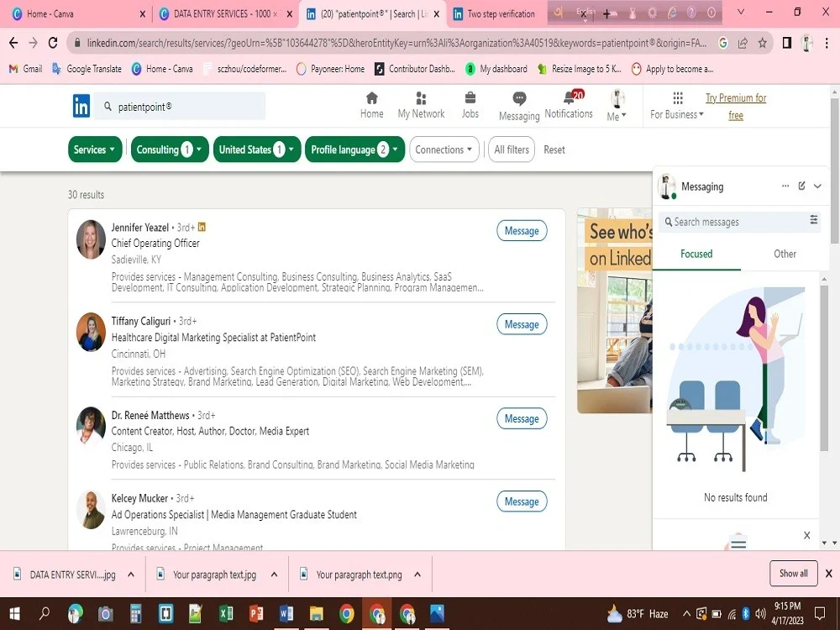Open Excel from the taskbar
This screenshot has width=840, height=630.
(x=225, y=613)
